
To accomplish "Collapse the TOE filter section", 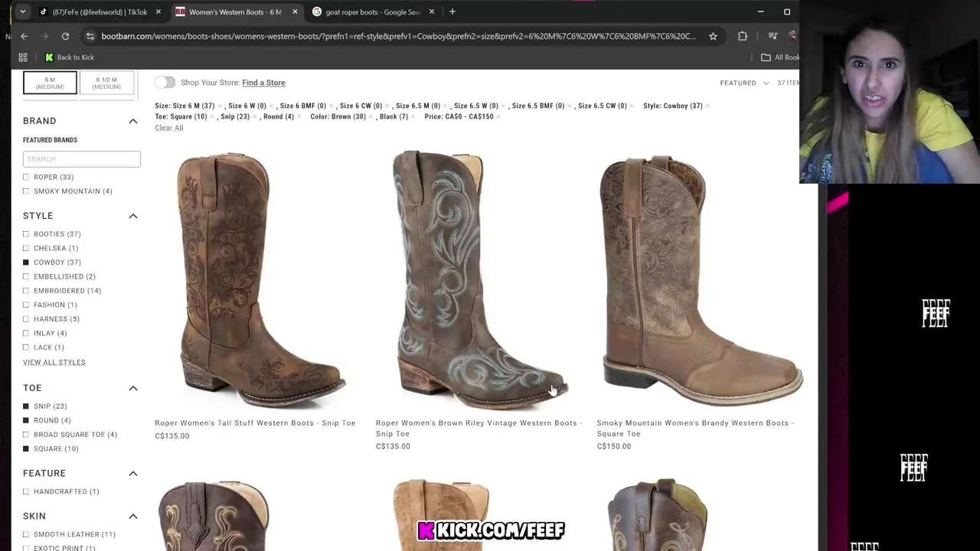I will click(133, 388).
